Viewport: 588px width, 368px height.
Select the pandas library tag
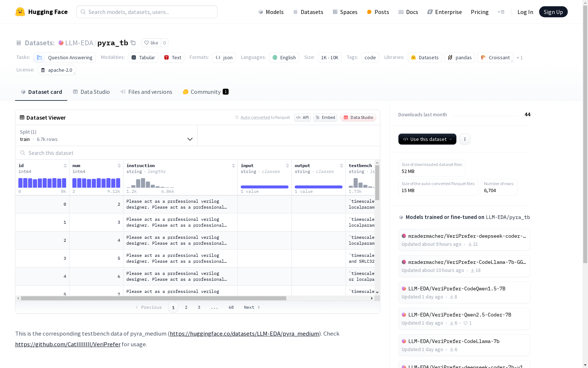pos(460,57)
